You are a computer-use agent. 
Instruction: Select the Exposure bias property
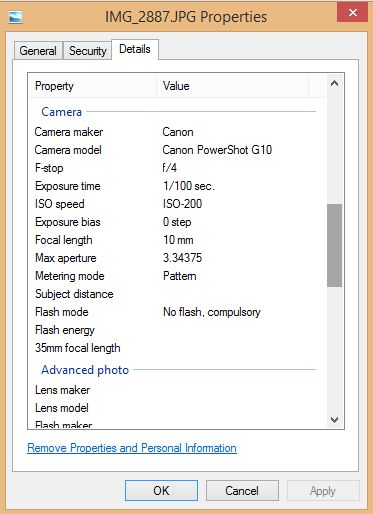pos(68,222)
